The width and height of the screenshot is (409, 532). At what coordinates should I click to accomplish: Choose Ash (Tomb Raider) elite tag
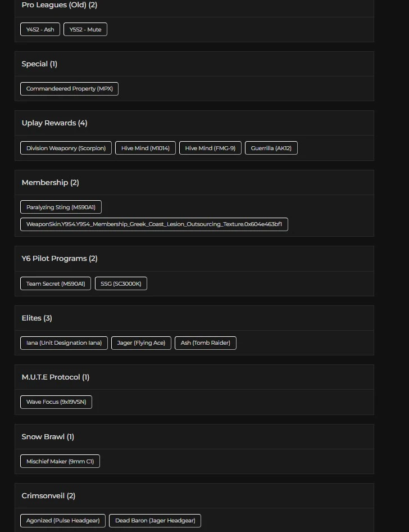[206, 342]
